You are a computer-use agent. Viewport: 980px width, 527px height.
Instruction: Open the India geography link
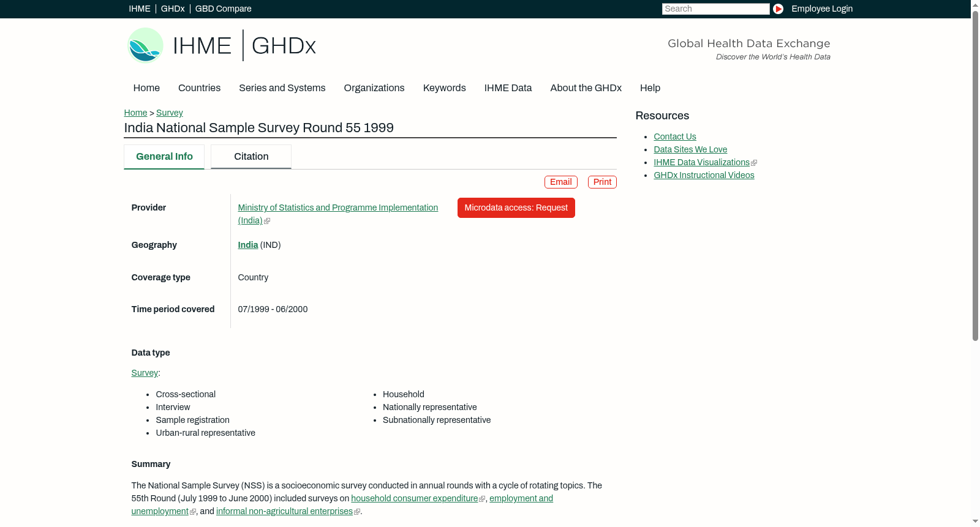[x=248, y=245]
